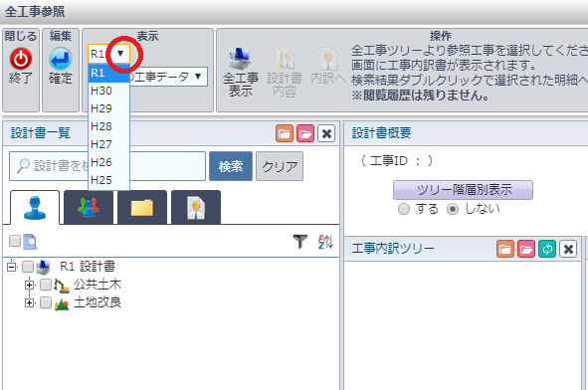Select H28 in the year list
Viewport: 588px width, 390px height.
pos(108,126)
